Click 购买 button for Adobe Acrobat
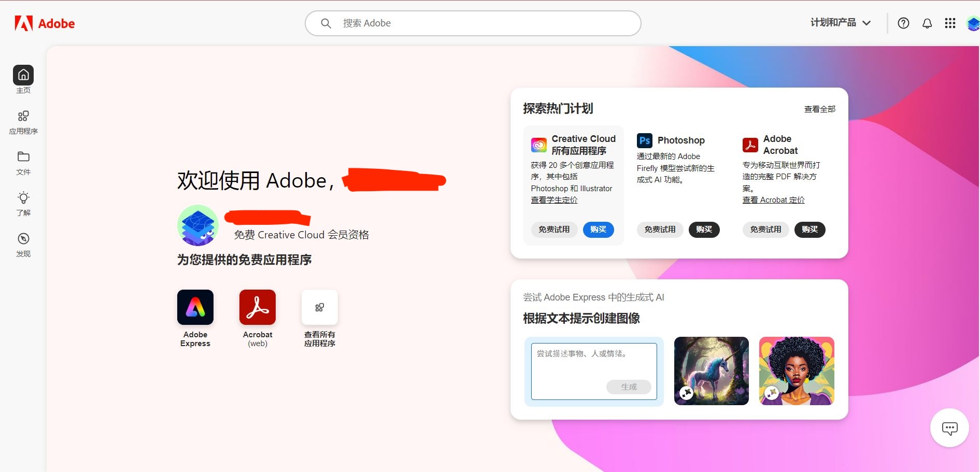The height and width of the screenshot is (472, 980). tap(810, 230)
